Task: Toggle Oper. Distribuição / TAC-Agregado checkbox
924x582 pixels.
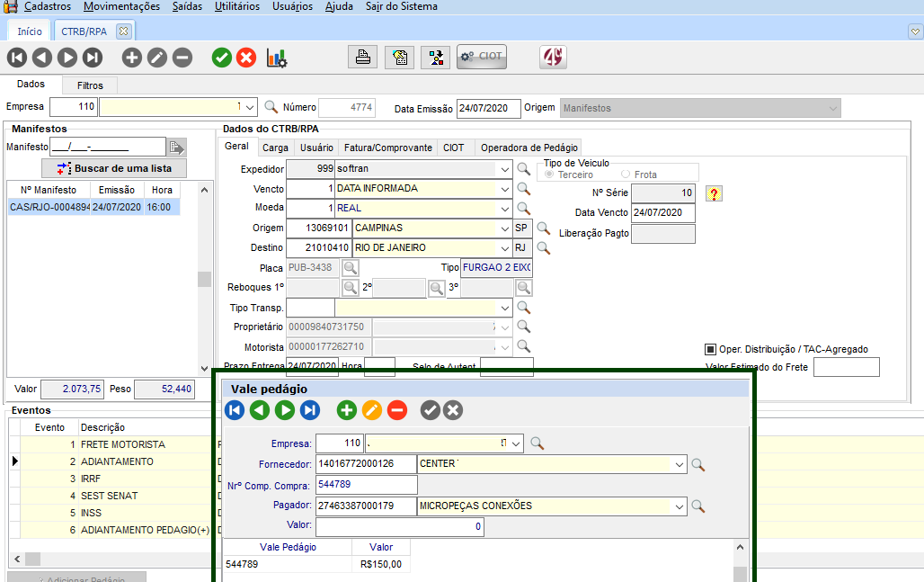Action: pyautogui.click(x=709, y=349)
